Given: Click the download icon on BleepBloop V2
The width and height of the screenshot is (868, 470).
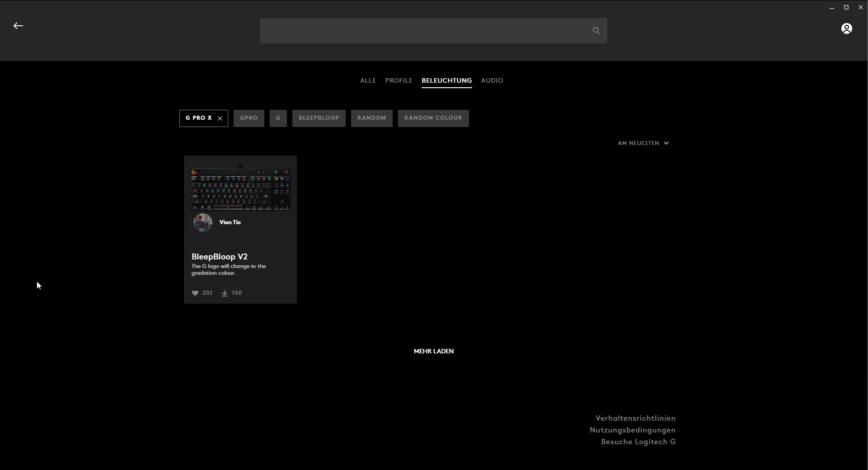Looking at the screenshot, I should click(225, 293).
